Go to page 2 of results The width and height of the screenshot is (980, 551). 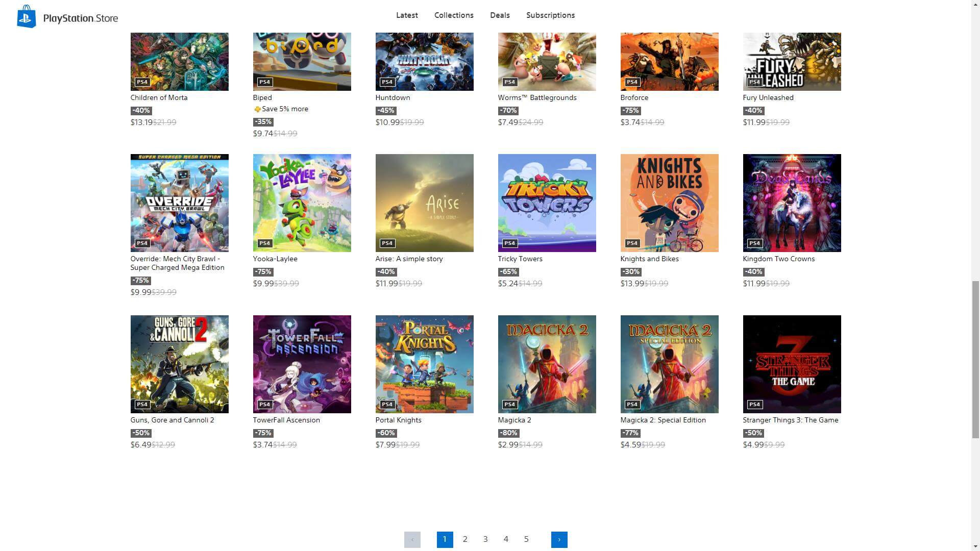465,539
